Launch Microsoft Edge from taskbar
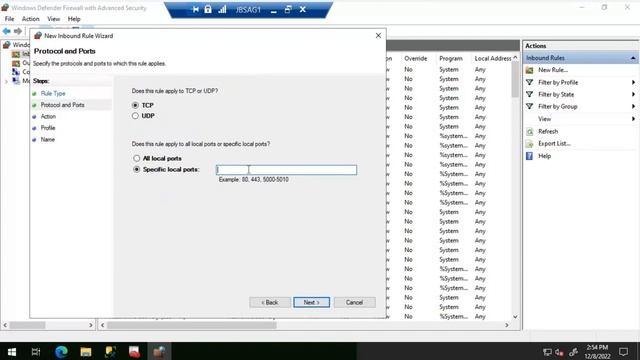This screenshot has height=360, width=640. coord(61,351)
